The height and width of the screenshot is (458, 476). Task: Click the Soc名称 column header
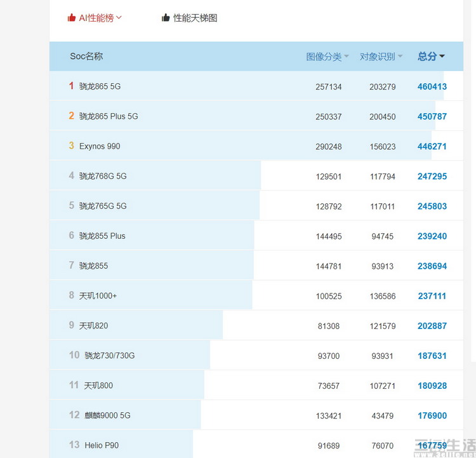(x=86, y=57)
